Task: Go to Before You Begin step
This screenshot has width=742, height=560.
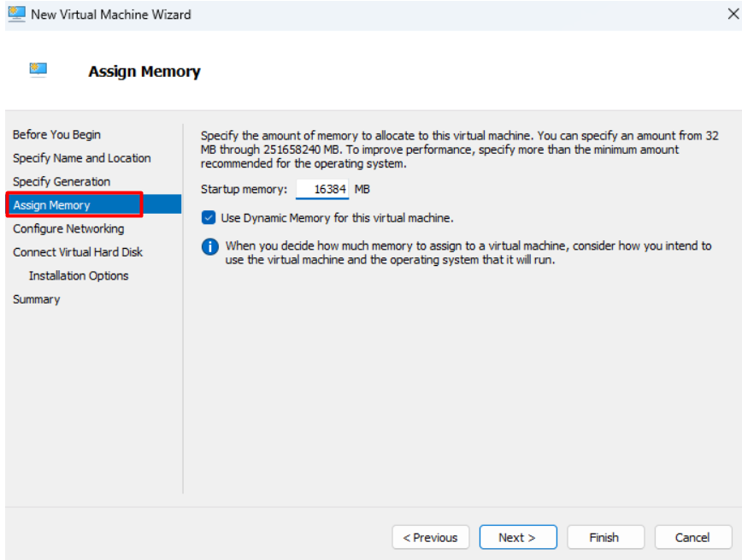Action: pyautogui.click(x=56, y=135)
